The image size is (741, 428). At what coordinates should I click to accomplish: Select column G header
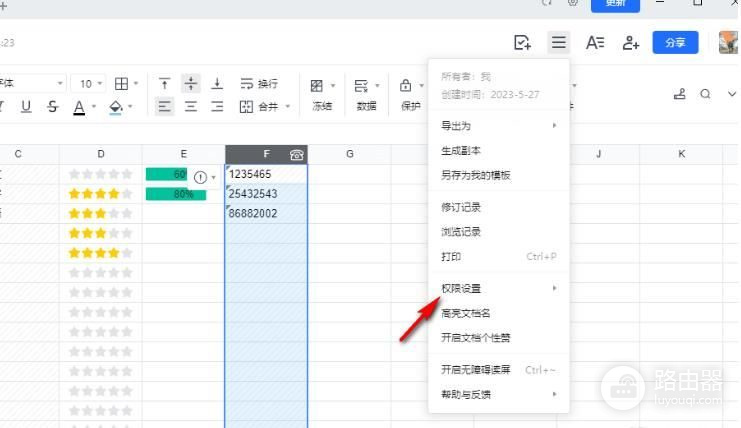click(350, 154)
